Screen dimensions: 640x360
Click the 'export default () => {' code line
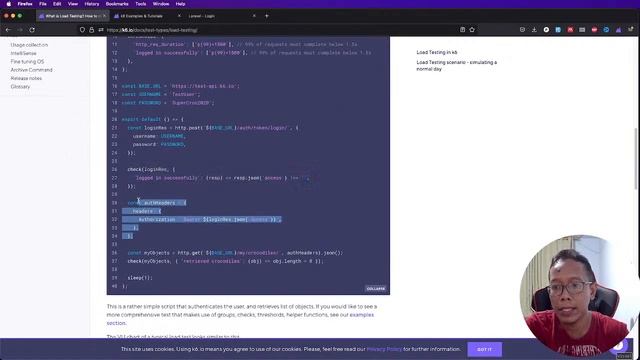tap(153, 120)
